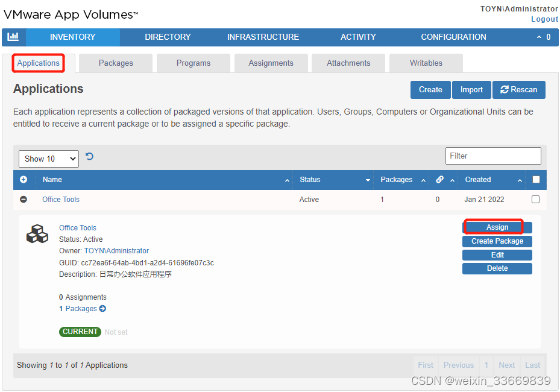Open the dashboard chart icon in navbar
The width and height of the screenshot is (560, 392).
point(13,37)
